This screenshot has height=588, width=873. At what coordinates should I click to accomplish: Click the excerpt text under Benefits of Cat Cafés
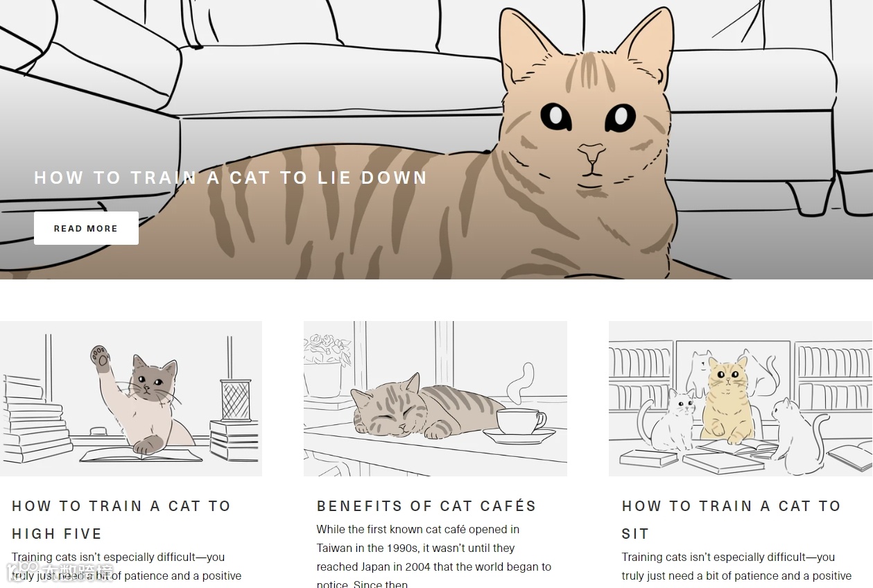pyautogui.click(x=435, y=557)
